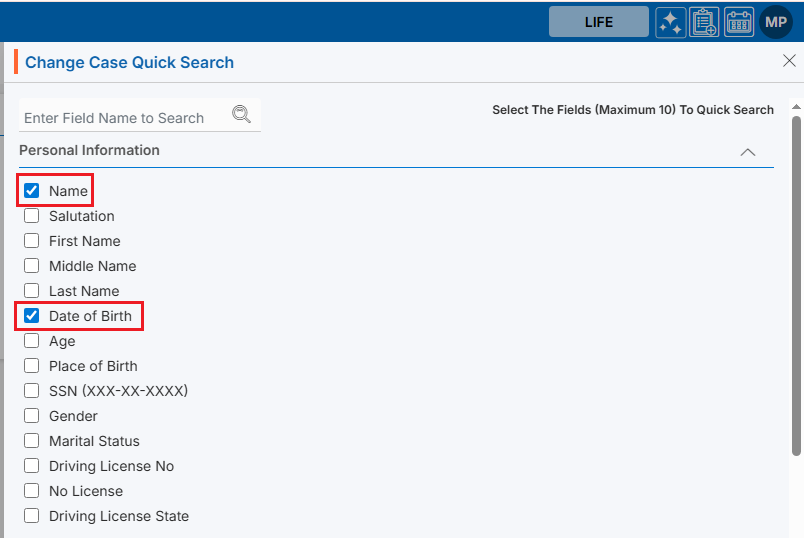Select the SSN (XXX-XX-XXXX) checkbox
Viewport: 804px width, 538px height.
point(32,391)
